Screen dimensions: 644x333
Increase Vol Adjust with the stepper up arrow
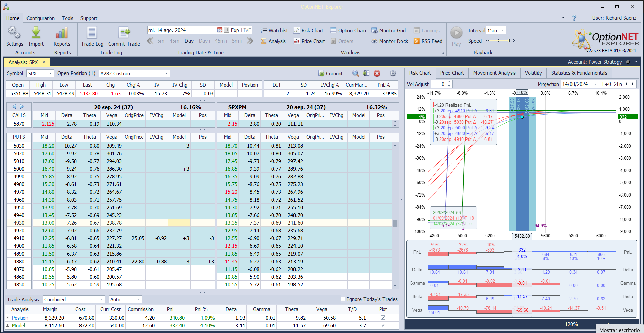point(449,82)
